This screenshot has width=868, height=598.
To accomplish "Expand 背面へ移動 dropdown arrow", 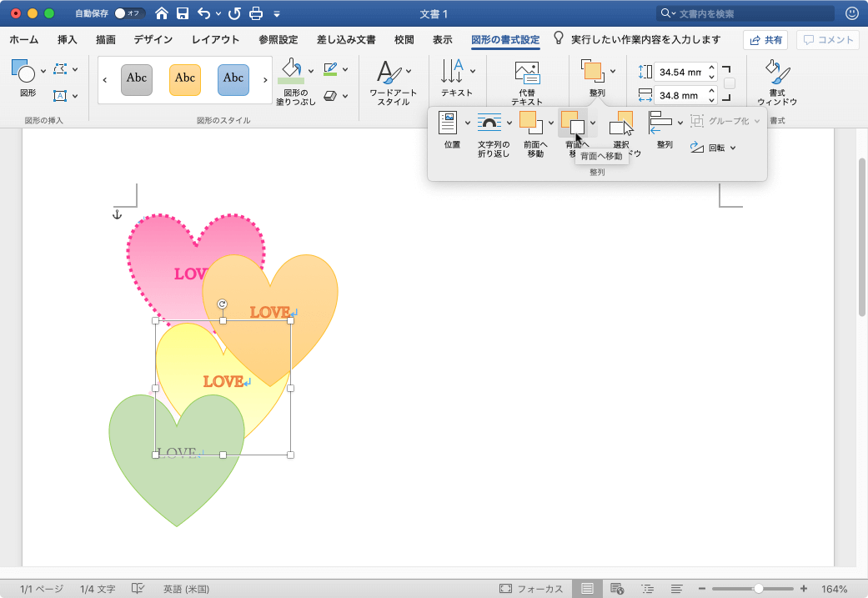I will 593,123.
